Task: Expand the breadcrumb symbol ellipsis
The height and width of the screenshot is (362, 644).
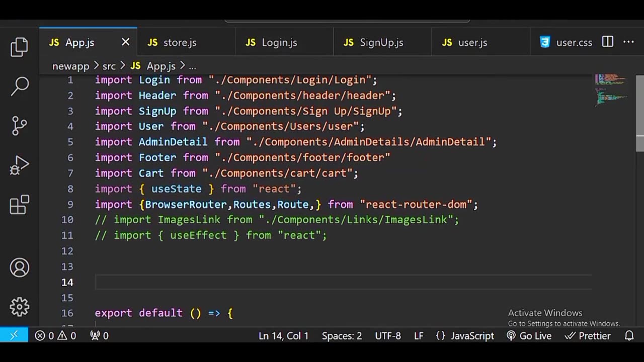Action: pos(192,66)
